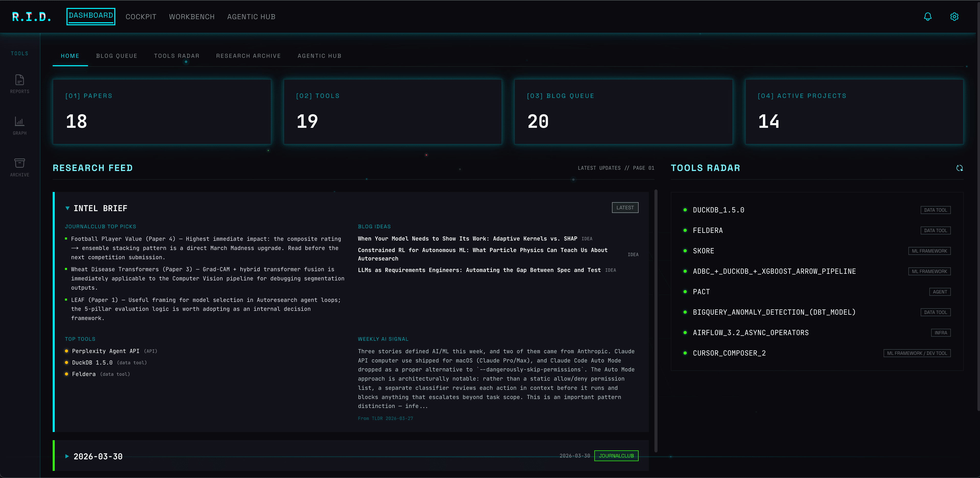Viewport: 980px width, 478px height.
Task: Open the Cockpit menu item
Action: pos(141,16)
